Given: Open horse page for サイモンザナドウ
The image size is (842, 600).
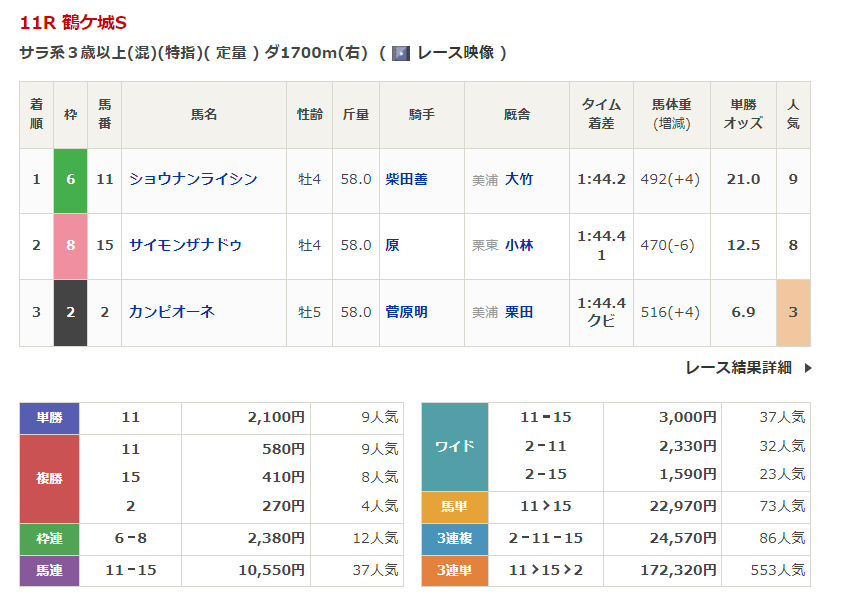Looking at the screenshot, I should tap(185, 245).
